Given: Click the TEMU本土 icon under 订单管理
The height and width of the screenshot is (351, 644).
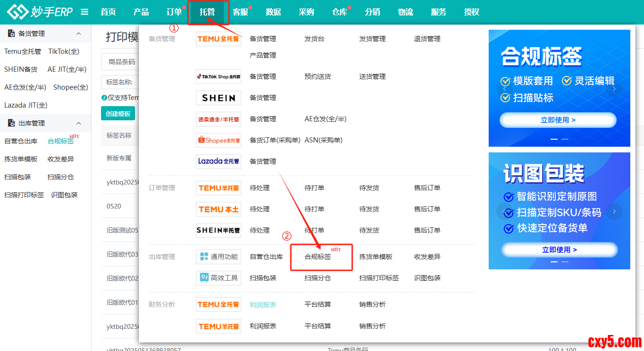Looking at the screenshot, I should click(x=218, y=209).
